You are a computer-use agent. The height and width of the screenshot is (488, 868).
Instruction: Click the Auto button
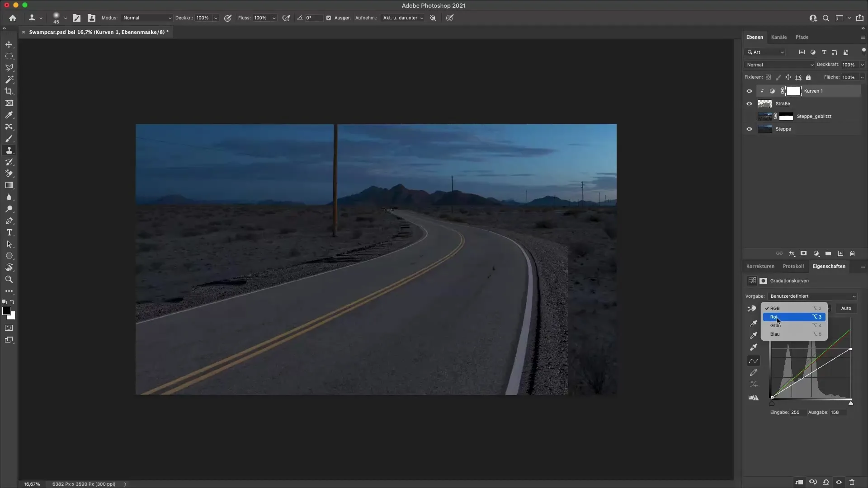click(846, 308)
